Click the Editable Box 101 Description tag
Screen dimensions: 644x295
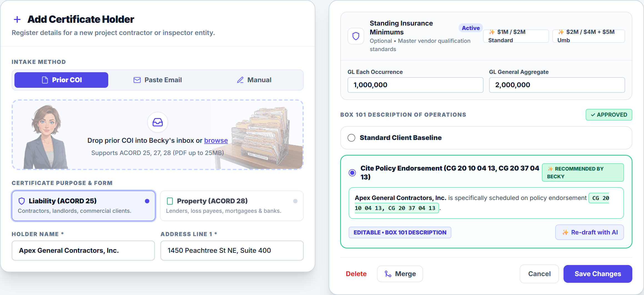point(400,232)
